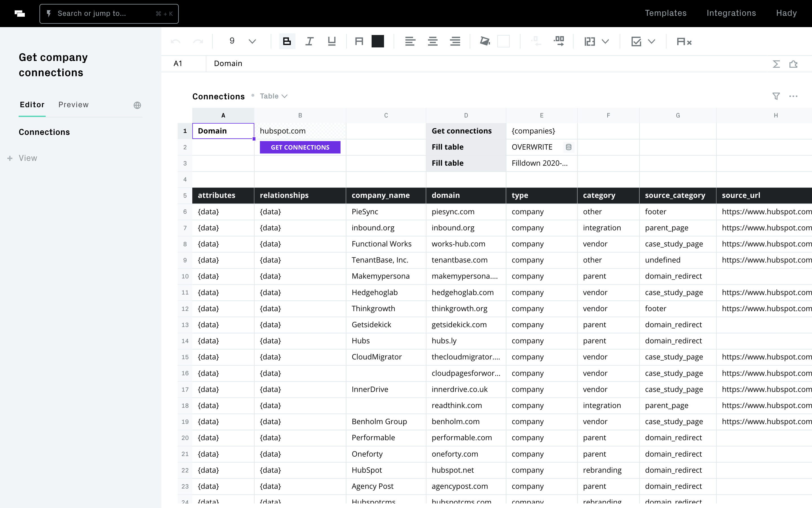Viewport: 812px width, 508px height.
Task: Open the table more options ellipsis
Action: tap(793, 97)
